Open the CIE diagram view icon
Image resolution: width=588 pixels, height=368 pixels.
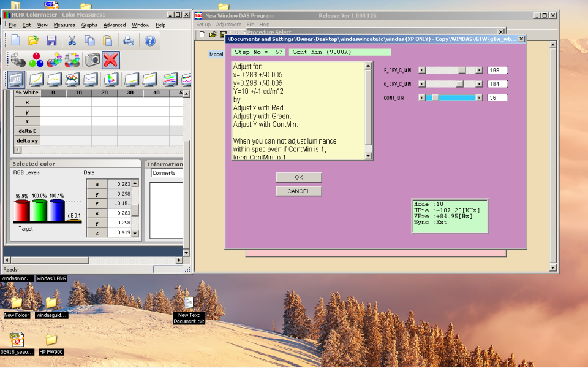(x=110, y=79)
